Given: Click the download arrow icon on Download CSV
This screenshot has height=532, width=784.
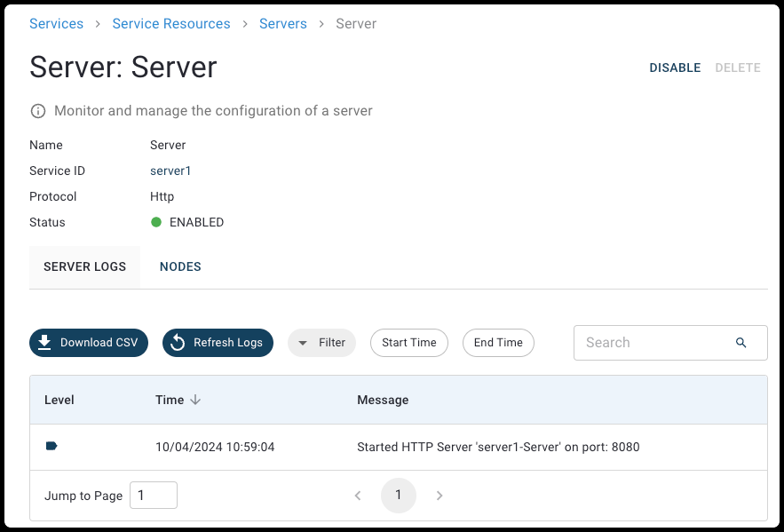Looking at the screenshot, I should click(44, 343).
